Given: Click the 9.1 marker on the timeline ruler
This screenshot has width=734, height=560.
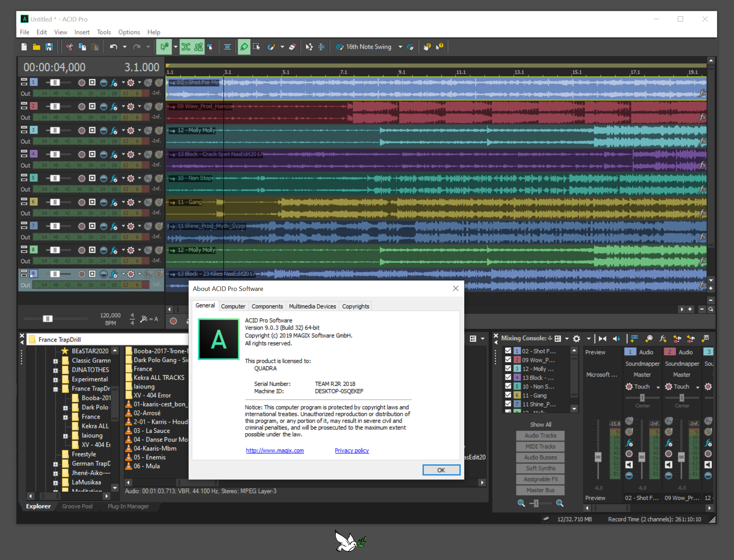Looking at the screenshot, I should [x=401, y=72].
